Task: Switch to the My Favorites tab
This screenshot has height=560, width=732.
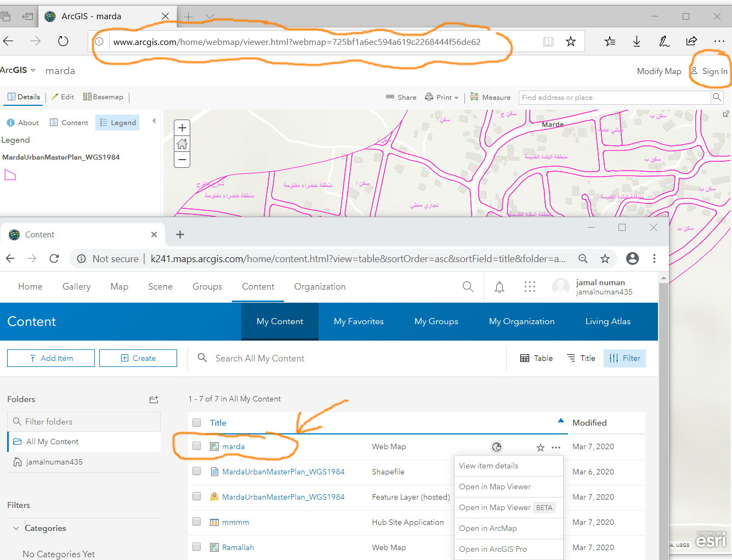Action: click(359, 321)
